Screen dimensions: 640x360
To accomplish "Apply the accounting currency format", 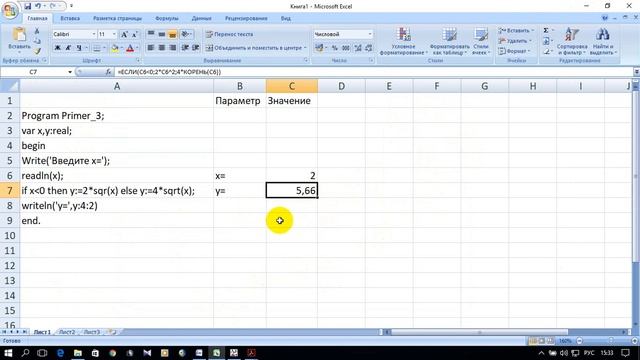I will point(319,48).
